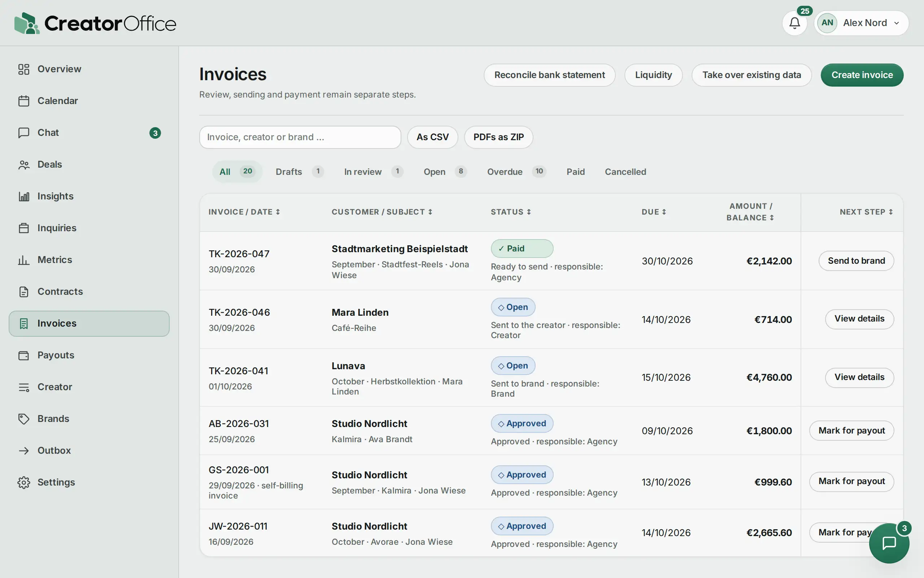924x578 pixels.
Task: View details of invoice TK-2026-046
Action: [x=859, y=319]
